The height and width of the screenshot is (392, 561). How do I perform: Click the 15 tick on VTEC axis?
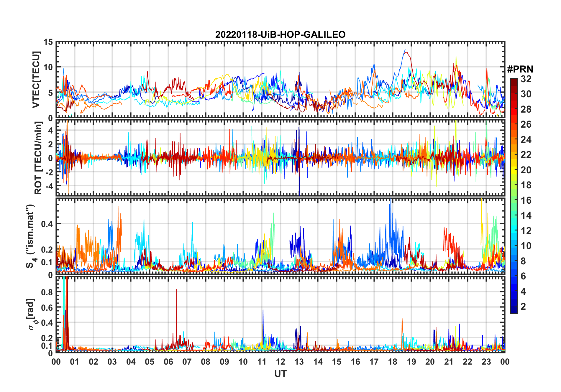[48, 42]
